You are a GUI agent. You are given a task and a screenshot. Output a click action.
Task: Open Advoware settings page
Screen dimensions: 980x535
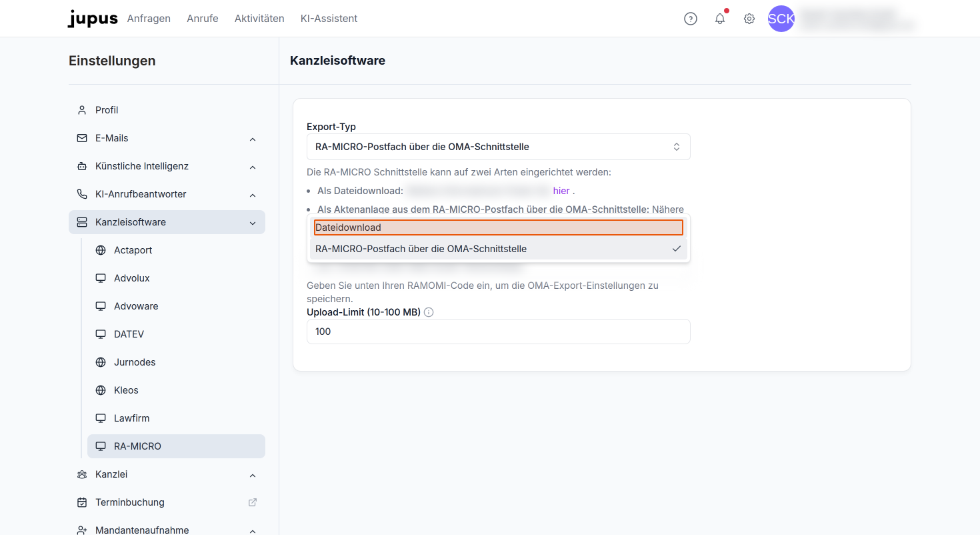[x=176, y=306]
